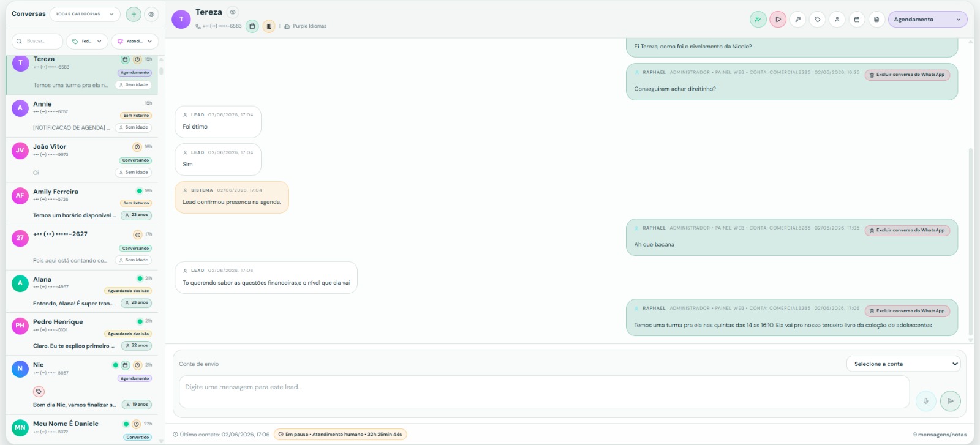
Task: Open the calendar icon in the top toolbar
Action: pyautogui.click(x=856, y=20)
